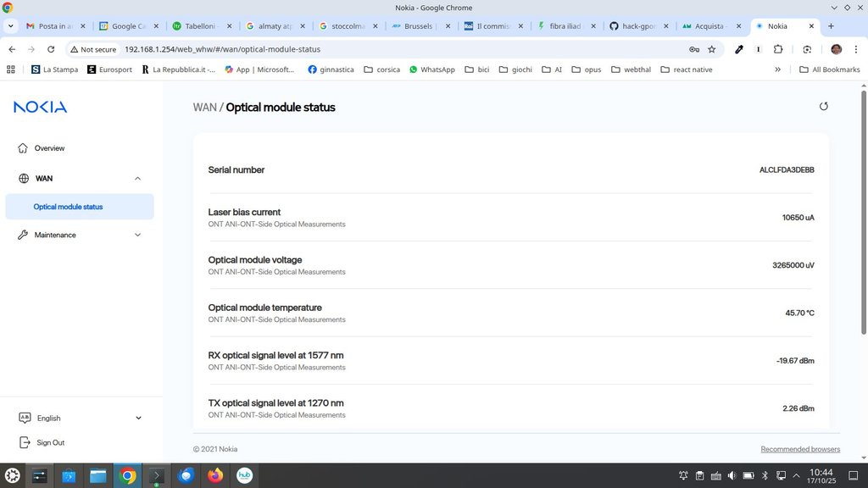Image resolution: width=868 pixels, height=488 pixels.
Task: Expand hidden system tray icons
Action: tap(796, 475)
